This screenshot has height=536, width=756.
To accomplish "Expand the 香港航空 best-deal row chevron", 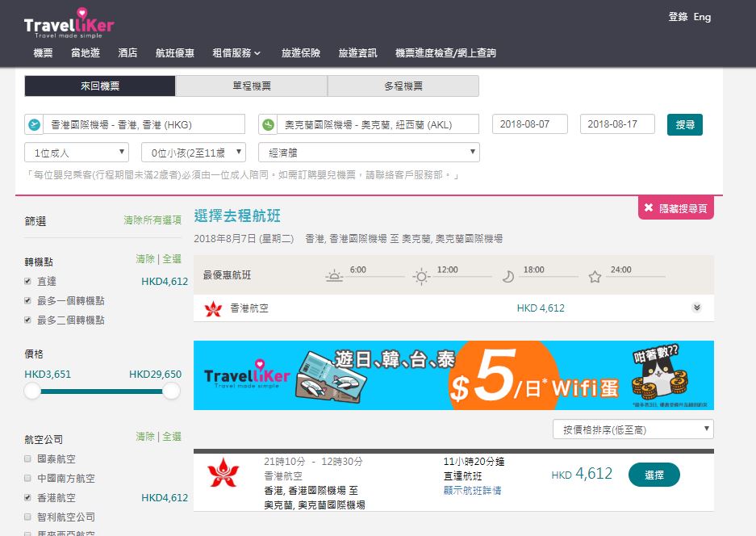I will click(696, 308).
